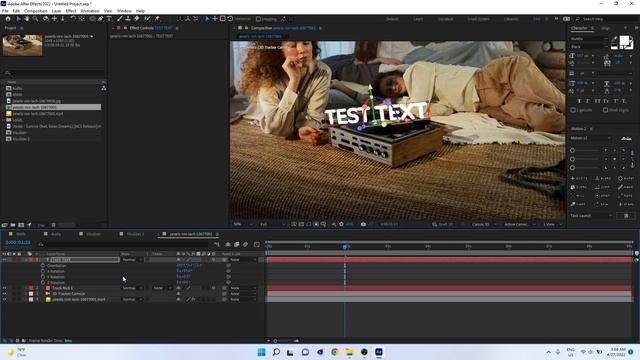
Task: Open the Task Launch dropdown
Action: pyautogui.click(x=591, y=216)
